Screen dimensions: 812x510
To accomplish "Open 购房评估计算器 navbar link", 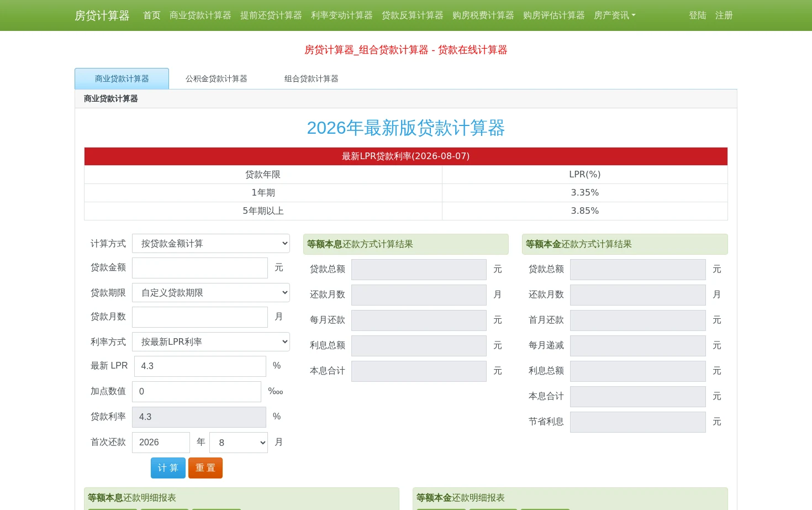I will point(554,15).
